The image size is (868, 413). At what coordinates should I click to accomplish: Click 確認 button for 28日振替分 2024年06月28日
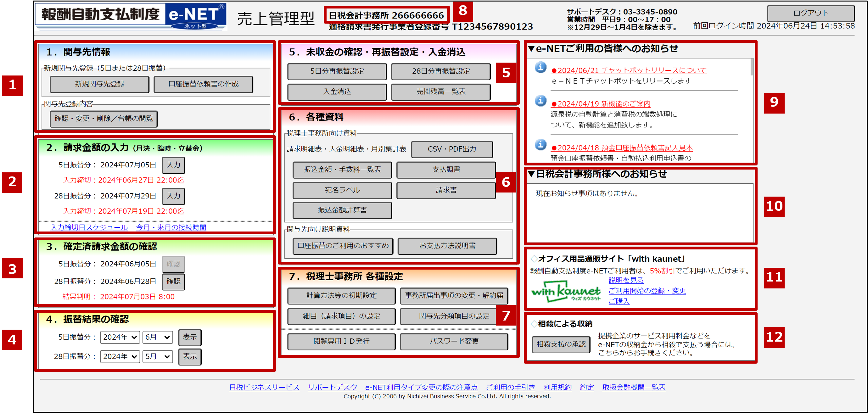[x=173, y=281]
